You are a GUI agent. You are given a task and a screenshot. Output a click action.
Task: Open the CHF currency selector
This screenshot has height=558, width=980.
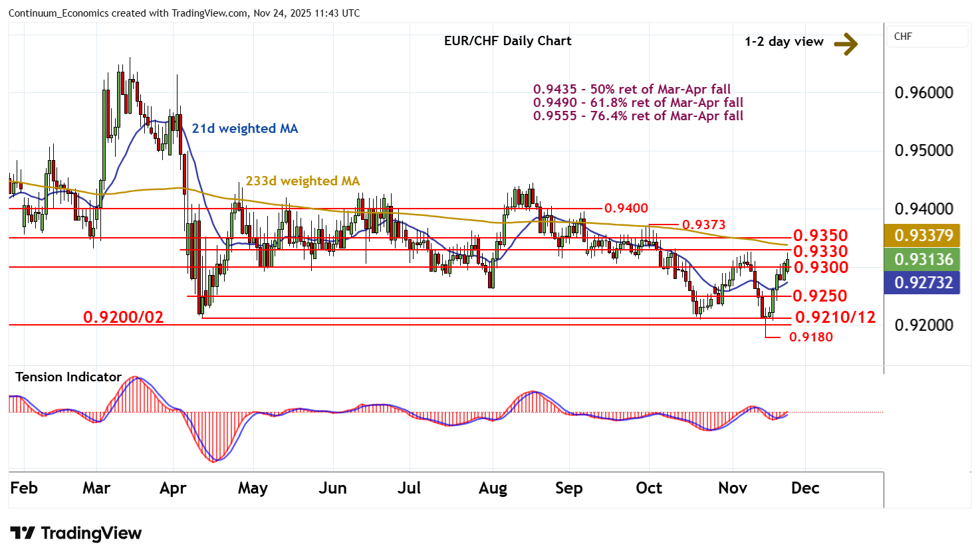click(927, 37)
